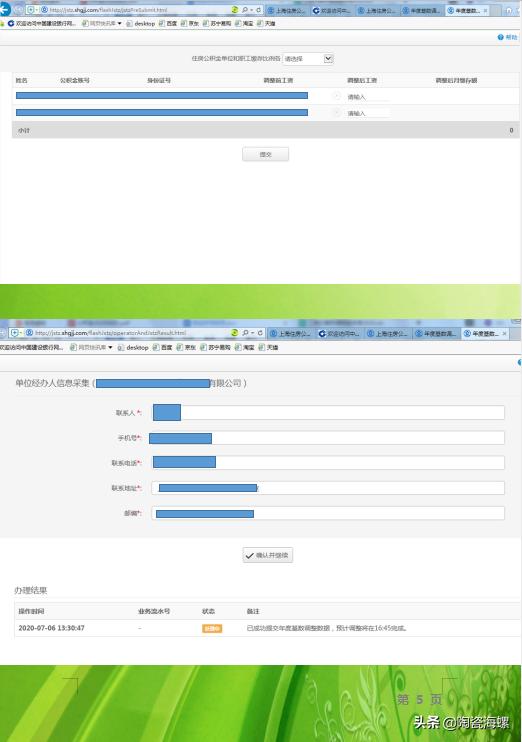Switch to 欢迎访问中 tab in salary-table browser
The image size is (522, 742).
click(x=332, y=10)
